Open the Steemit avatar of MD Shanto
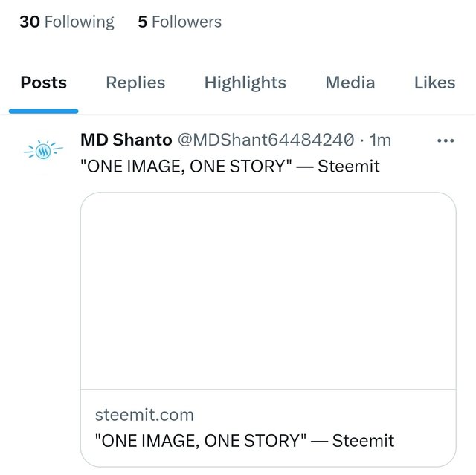Viewport: 476px width, 475px height. [43, 151]
